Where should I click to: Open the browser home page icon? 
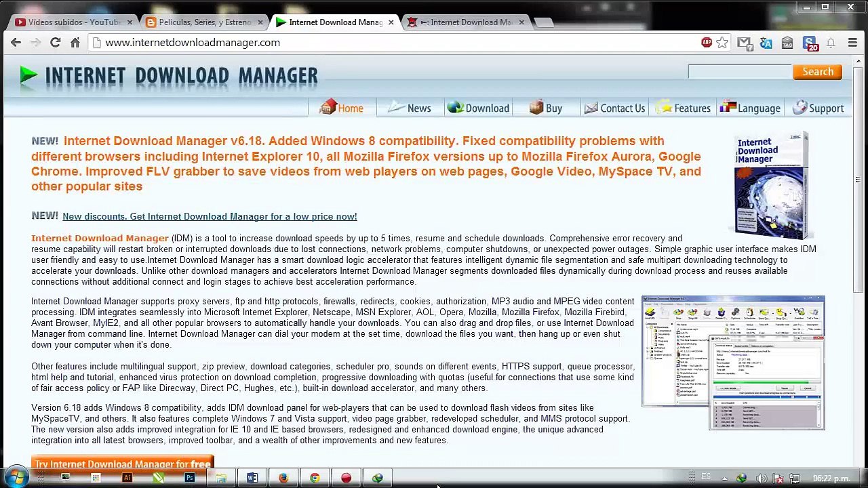[x=75, y=42]
